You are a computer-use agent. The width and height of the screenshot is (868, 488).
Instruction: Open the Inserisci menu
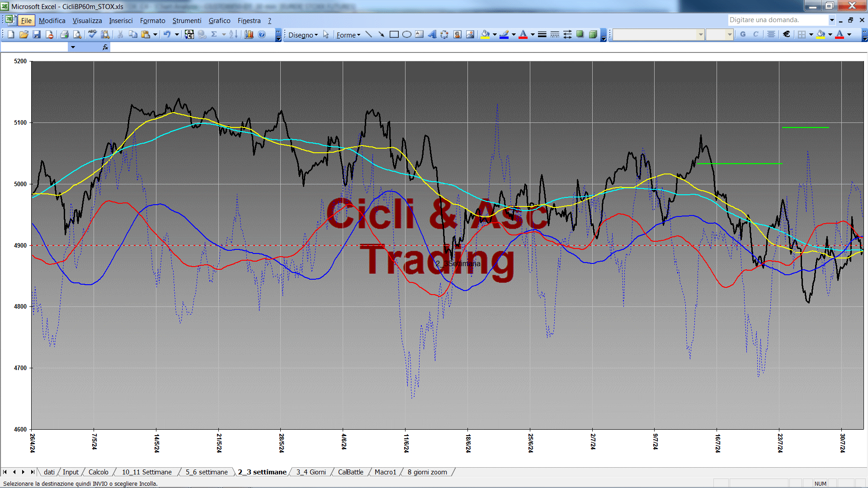pyautogui.click(x=121, y=20)
